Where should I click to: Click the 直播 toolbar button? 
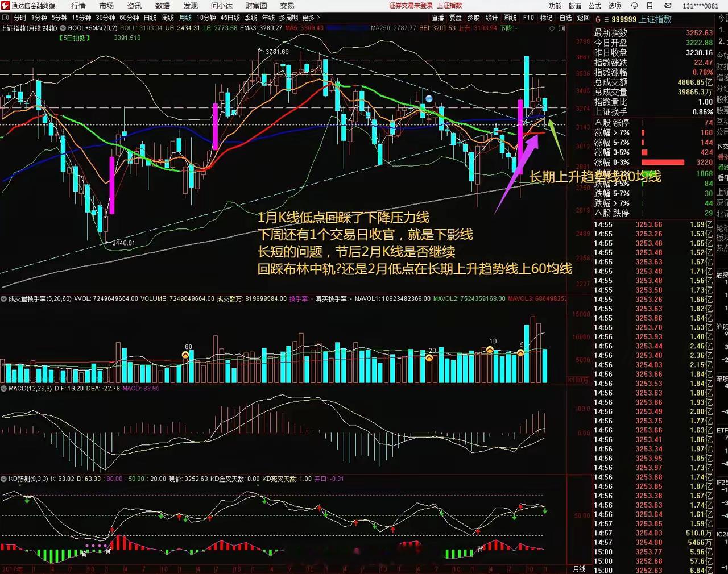click(x=438, y=18)
